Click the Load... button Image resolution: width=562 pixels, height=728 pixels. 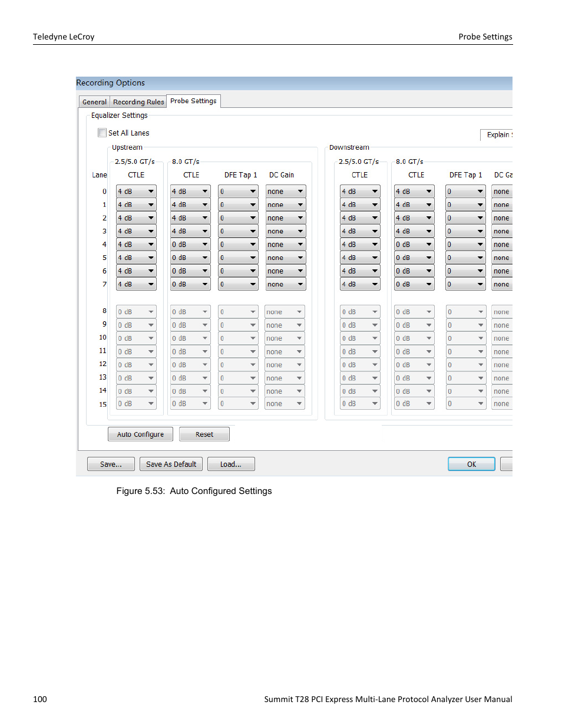(x=231, y=465)
